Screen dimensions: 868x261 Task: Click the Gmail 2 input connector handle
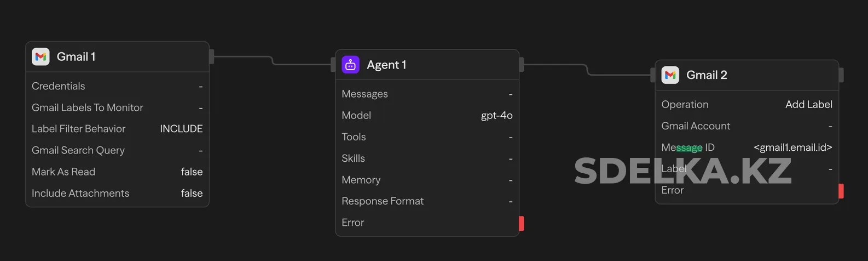tap(652, 75)
